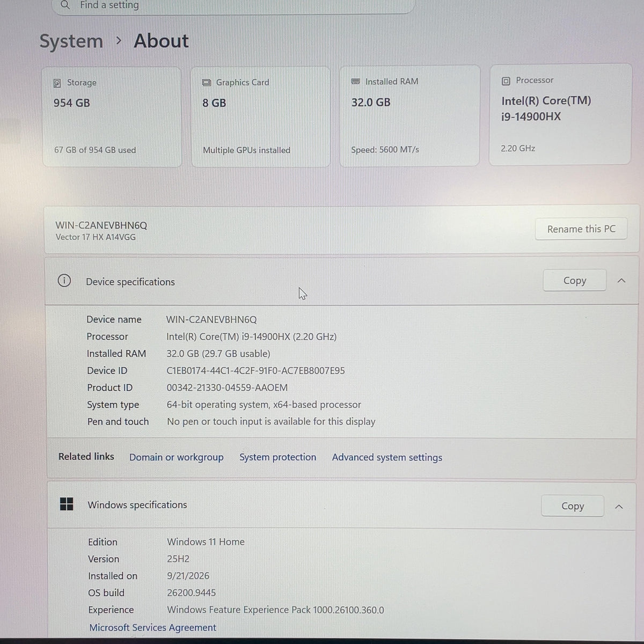Click the Graphics Card monitor icon

tap(207, 83)
